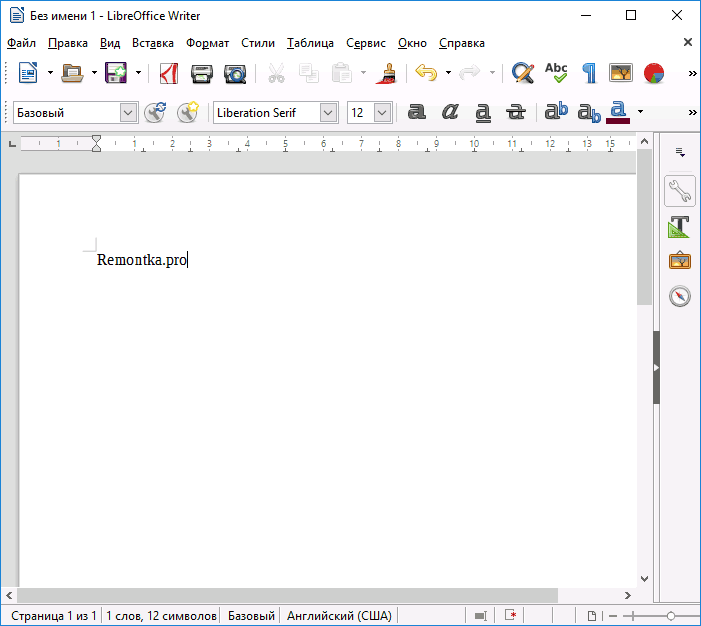
Task: Save the document with Save icon
Action: point(116,73)
